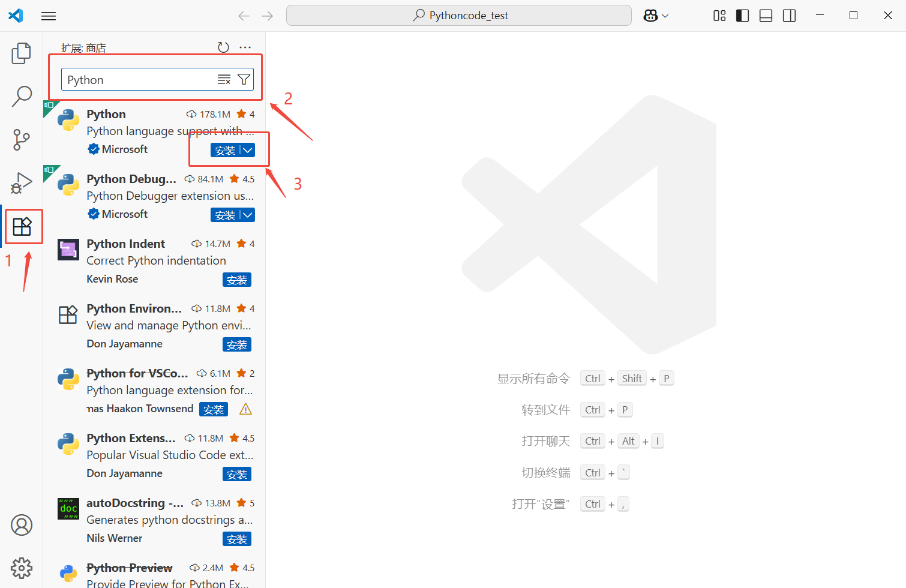Select the Python Preview title

[129, 568]
